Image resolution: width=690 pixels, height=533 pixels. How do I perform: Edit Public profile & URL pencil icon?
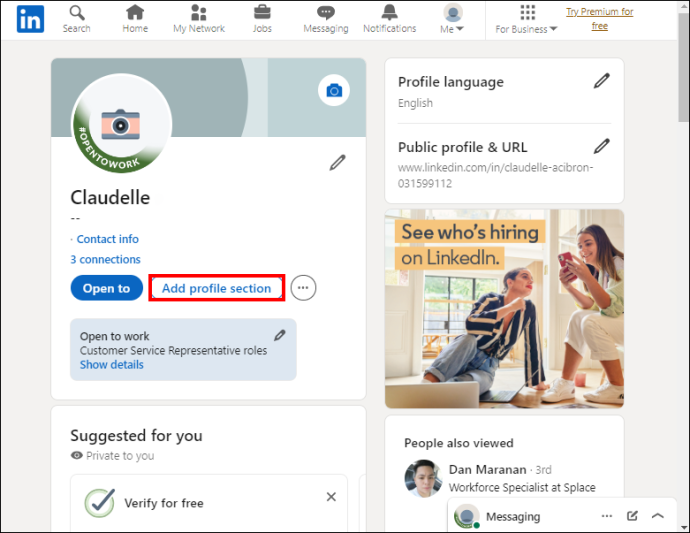(x=602, y=146)
